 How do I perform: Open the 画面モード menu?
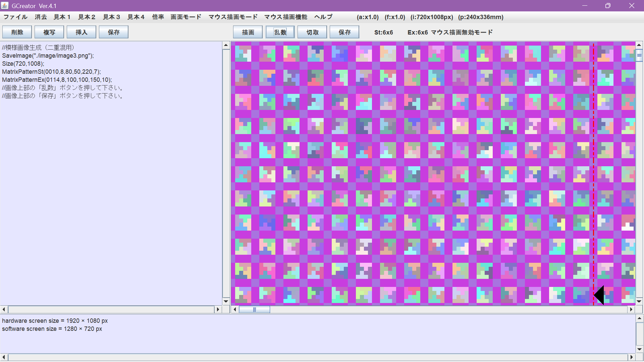point(185,17)
